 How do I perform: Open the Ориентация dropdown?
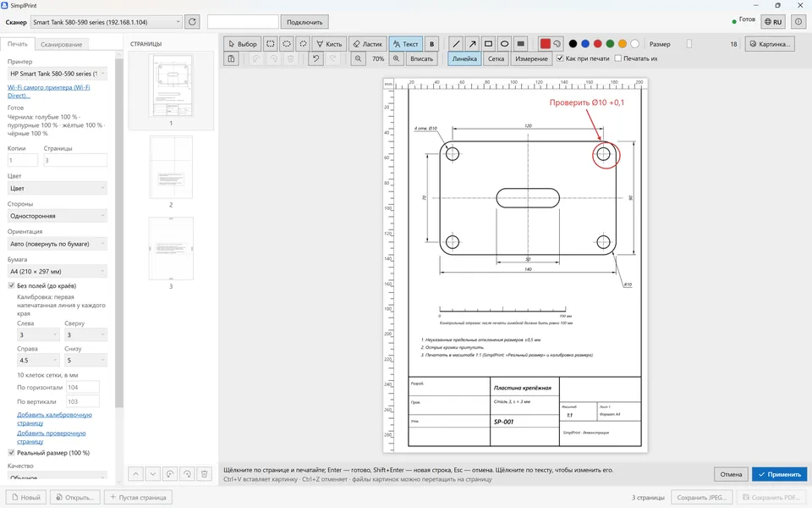click(57, 244)
